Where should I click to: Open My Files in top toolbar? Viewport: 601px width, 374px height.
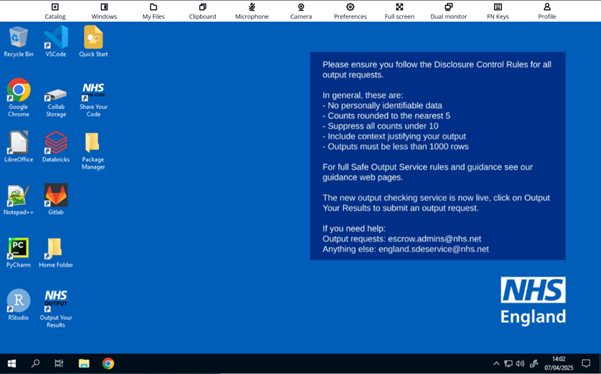click(x=153, y=11)
